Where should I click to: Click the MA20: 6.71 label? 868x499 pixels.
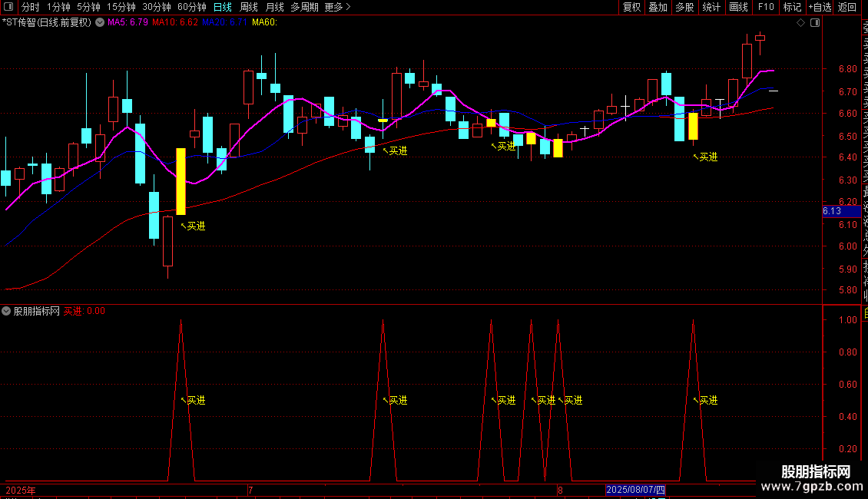(x=224, y=23)
